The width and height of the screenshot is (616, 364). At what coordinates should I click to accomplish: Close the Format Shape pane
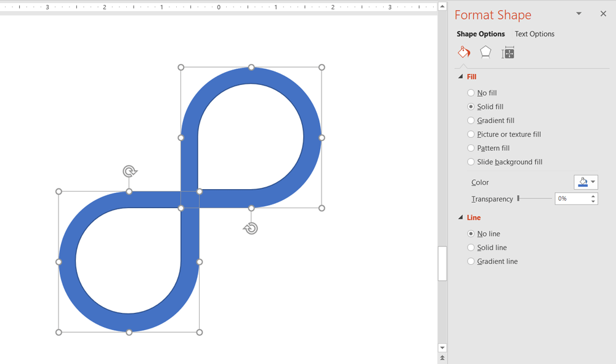tap(603, 14)
